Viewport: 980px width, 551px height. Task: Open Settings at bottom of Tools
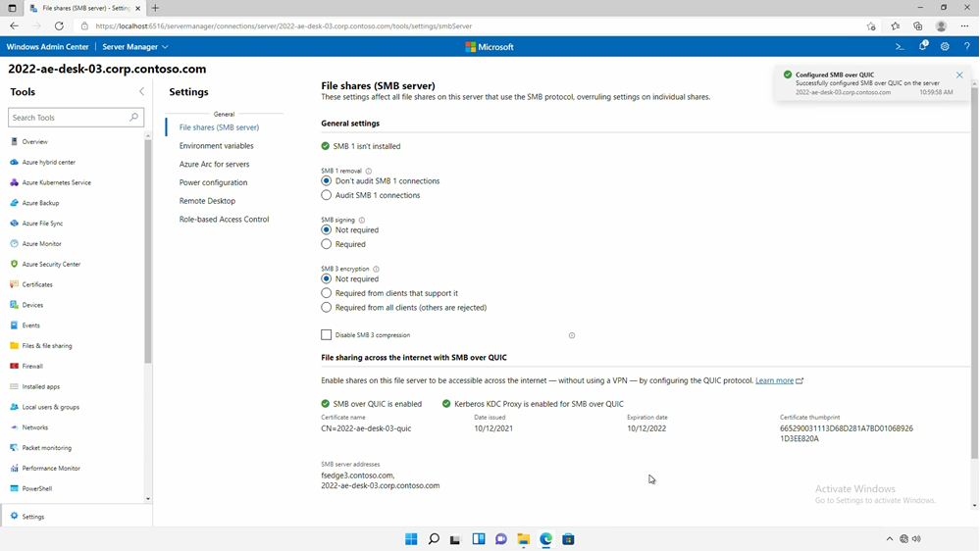32,517
